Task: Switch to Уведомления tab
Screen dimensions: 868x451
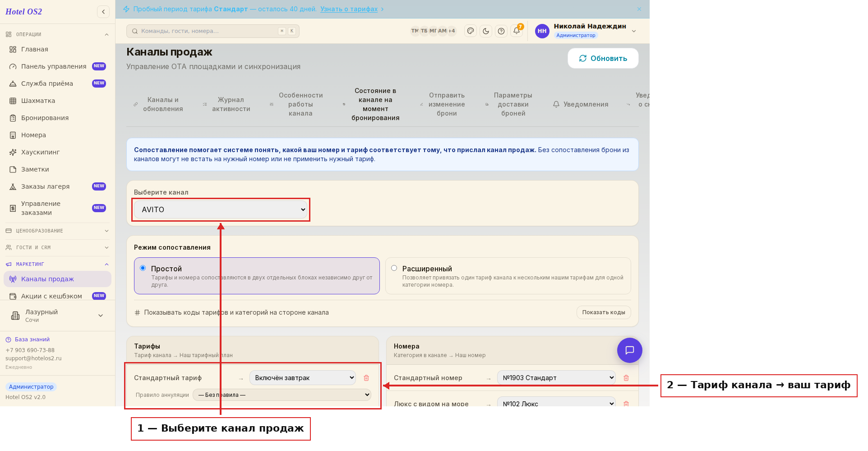Action: click(581, 104)
